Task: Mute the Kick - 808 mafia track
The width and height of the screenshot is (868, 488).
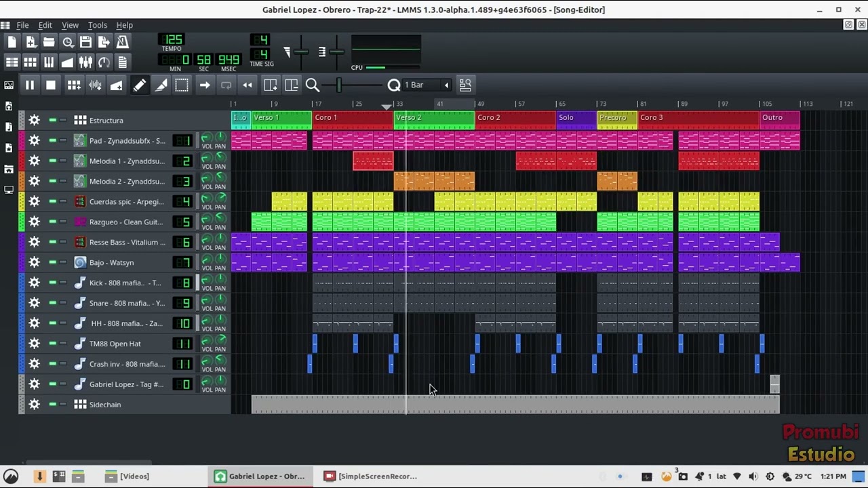Action: coord(52,283)
